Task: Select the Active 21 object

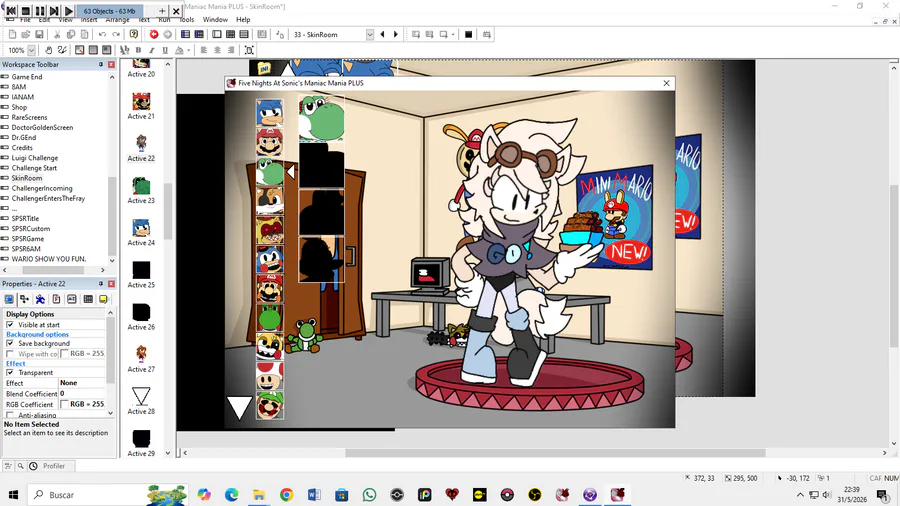Action: coord(141,106)
